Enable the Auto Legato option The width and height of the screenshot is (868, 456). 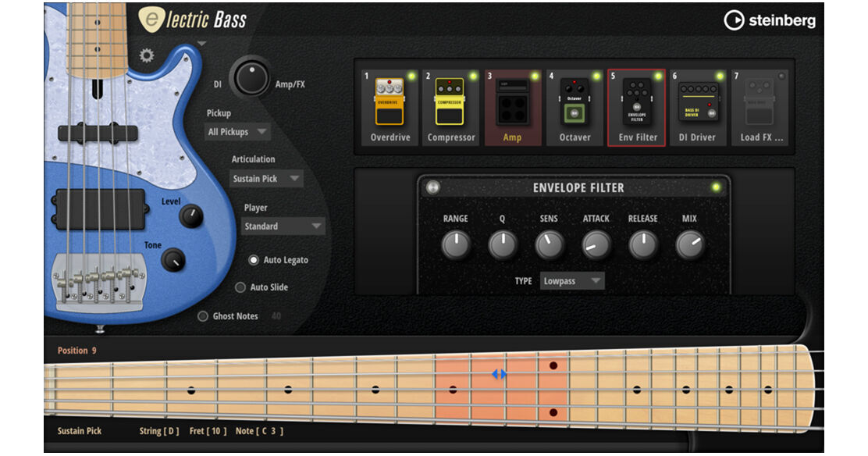click(x=254, y=260)
